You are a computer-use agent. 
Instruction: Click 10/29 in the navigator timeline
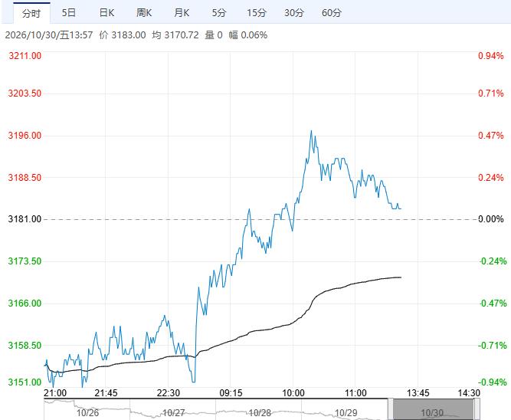(x=346, y=413)
